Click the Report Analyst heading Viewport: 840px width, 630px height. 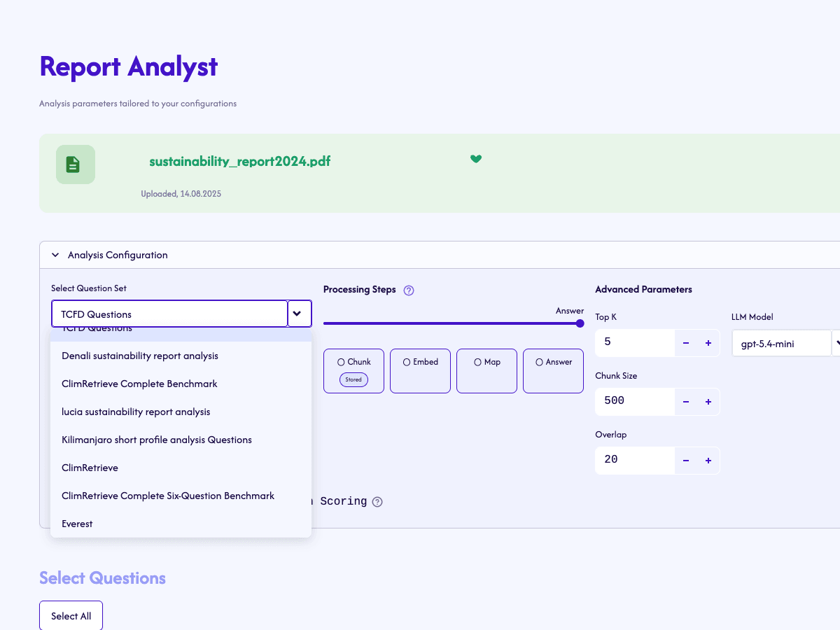coord(129,66)
